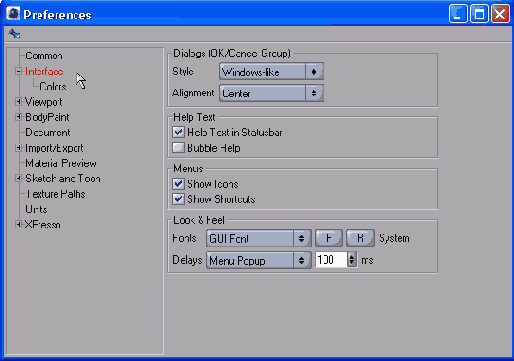Select the Common preferences category
This screenshot has height=361, width=514.
click(44, 56)
